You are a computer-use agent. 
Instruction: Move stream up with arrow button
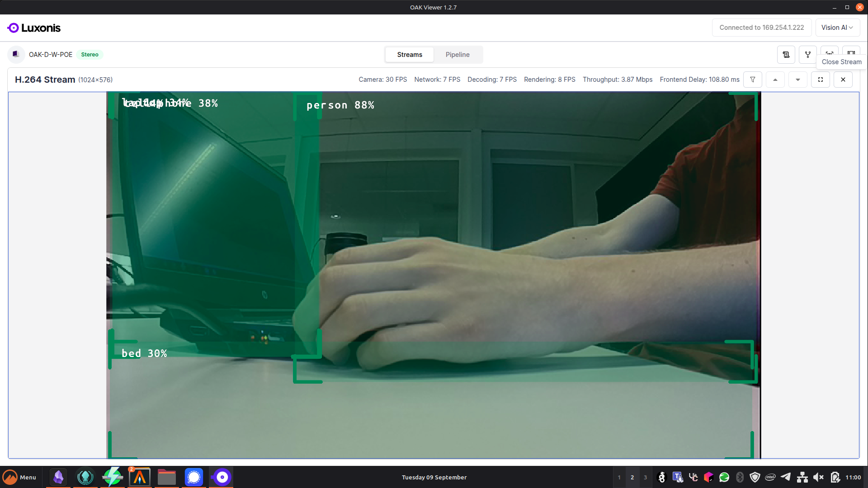[x=775, y=80]
